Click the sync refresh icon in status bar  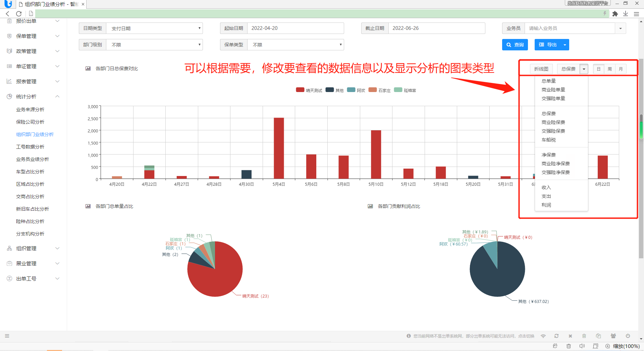[x=556, y=336]
